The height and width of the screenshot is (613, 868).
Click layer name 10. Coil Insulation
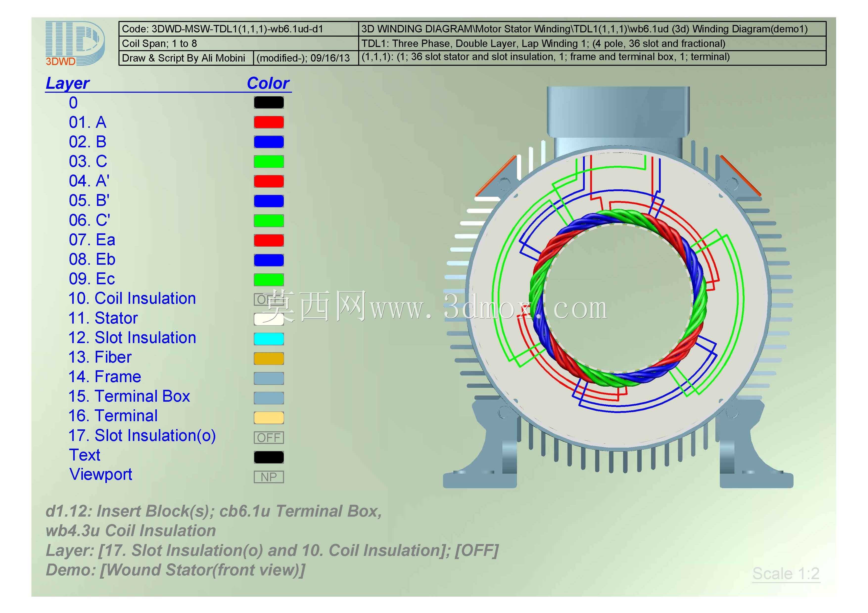[132, 298]
